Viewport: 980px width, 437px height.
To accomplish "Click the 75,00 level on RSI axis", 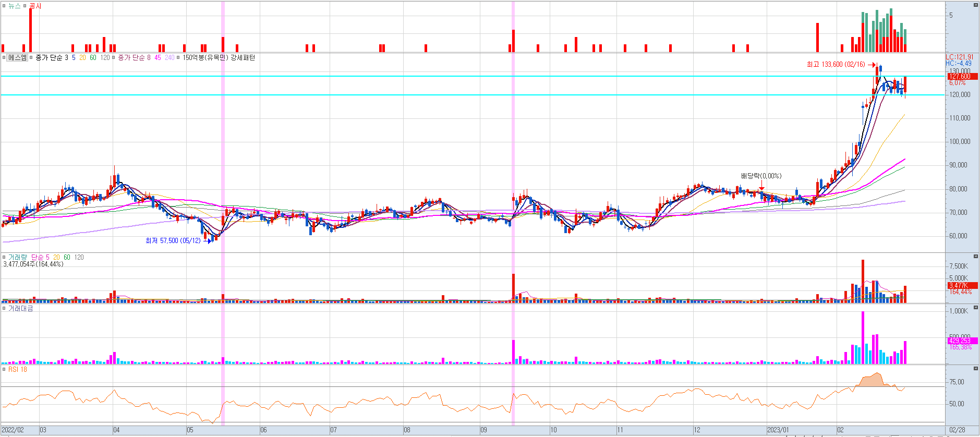I will pyautogui.click(x=957, y=382).
